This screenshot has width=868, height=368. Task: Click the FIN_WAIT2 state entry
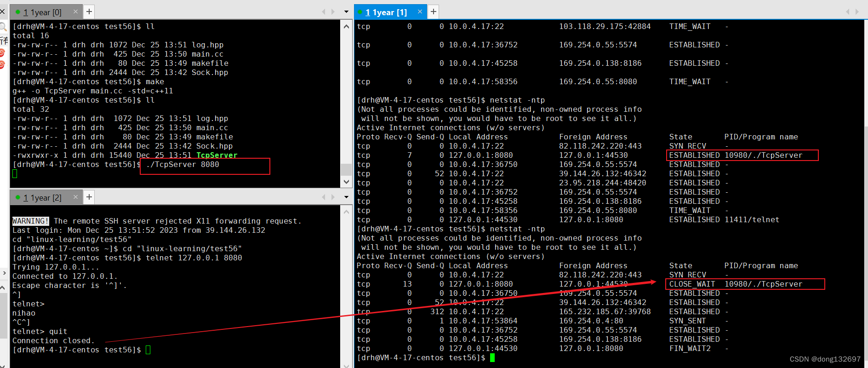[x=690, y=348]
